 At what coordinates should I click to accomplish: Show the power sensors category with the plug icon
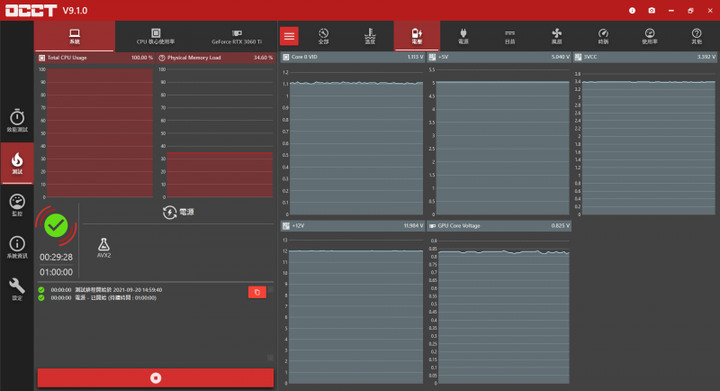click(x=463, y=36)
